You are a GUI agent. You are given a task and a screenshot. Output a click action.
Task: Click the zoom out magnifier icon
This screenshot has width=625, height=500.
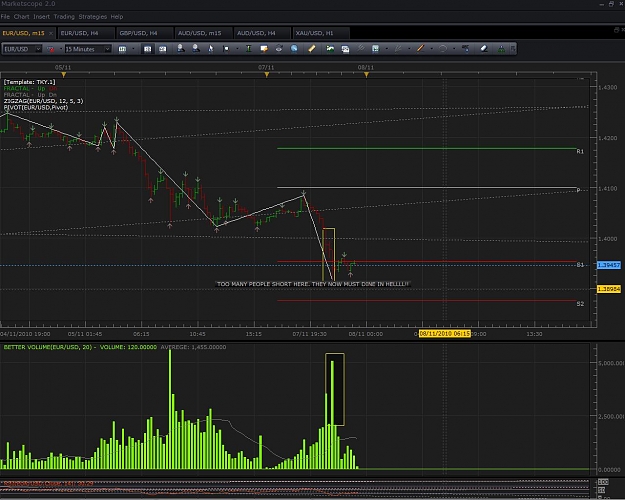click(x=196, y=49)
